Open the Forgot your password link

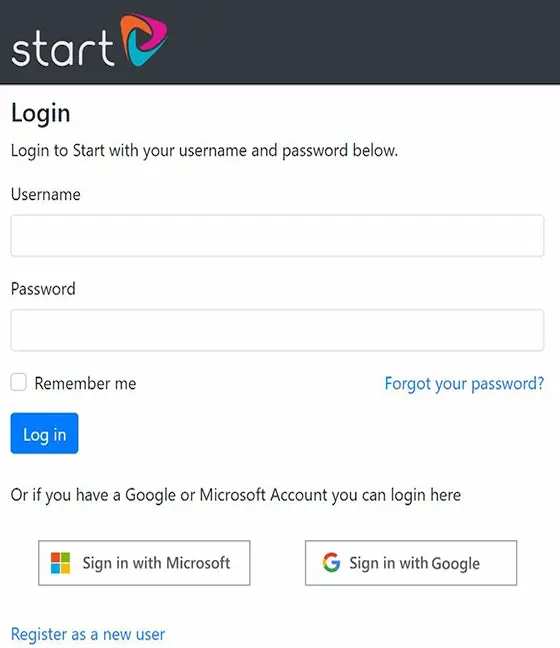point(464,384)
